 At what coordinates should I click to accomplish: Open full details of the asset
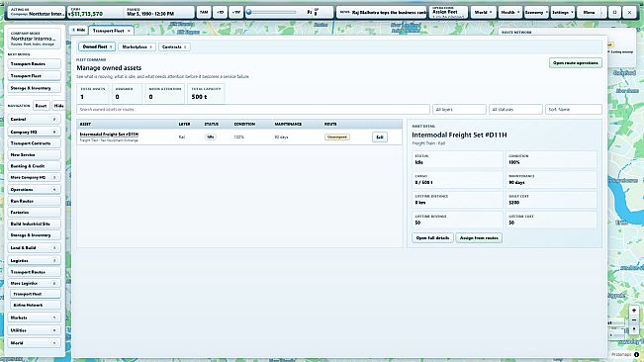pos(432,238)
